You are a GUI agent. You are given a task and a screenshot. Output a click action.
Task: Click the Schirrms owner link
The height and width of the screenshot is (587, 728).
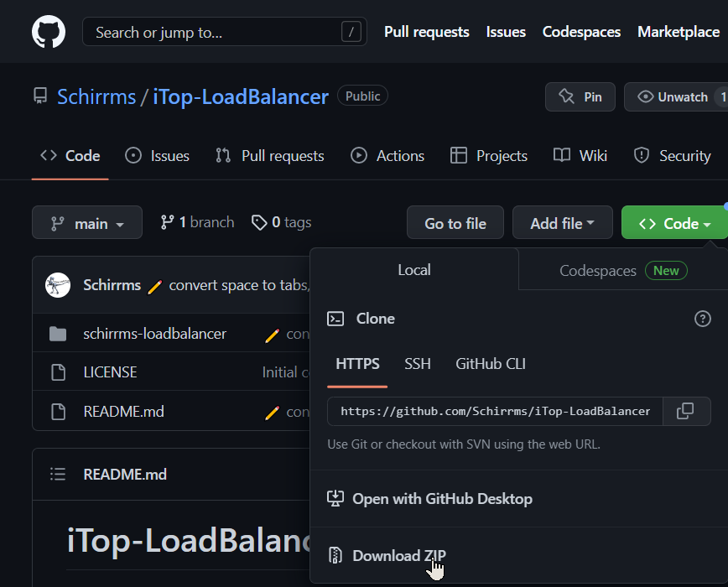click(96, 97)
